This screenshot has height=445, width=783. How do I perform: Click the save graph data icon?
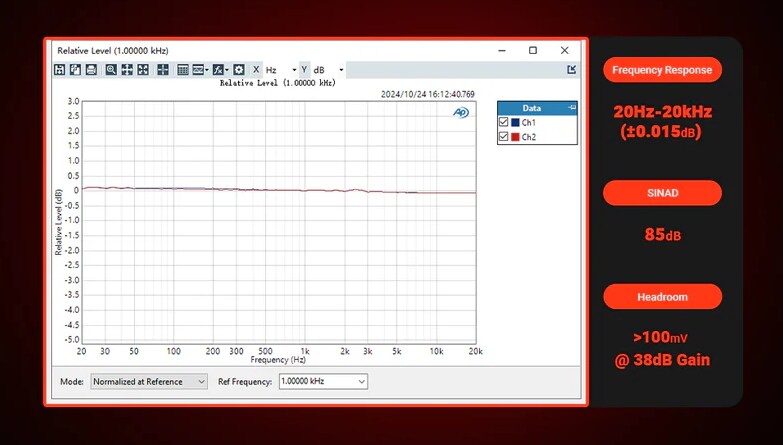[59, 70]
